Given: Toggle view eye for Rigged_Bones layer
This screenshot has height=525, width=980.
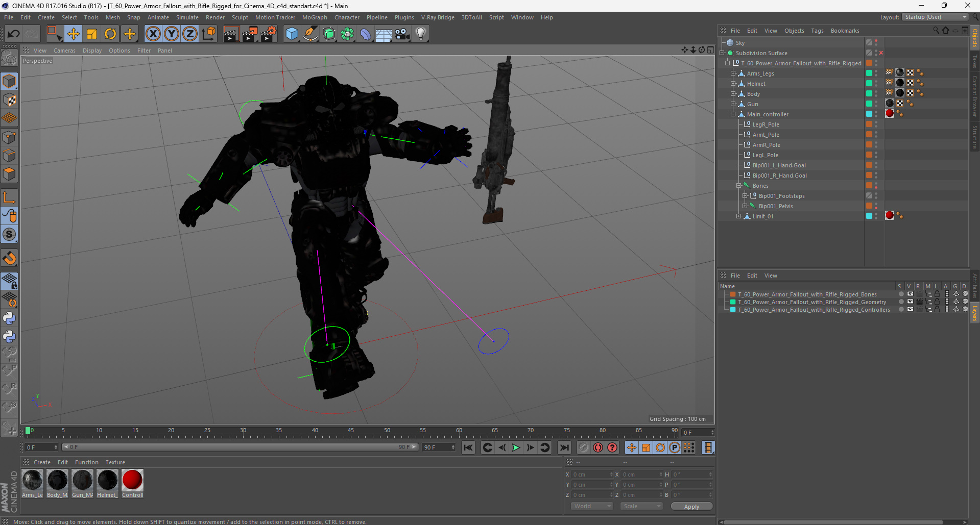Looking at the screenshot, I should coord(910,294).
